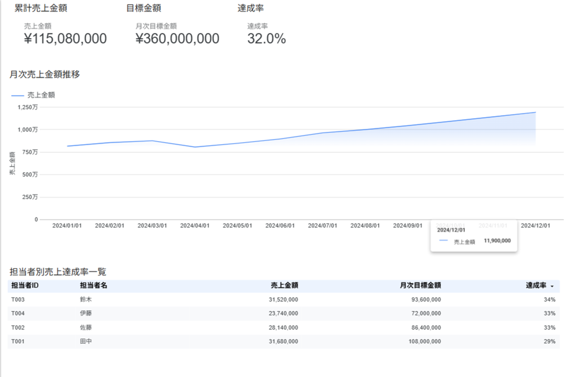Click the 月次売上金額推移 chart title
The width and height of the screenshot is (588, 377).
tap(45, 74)
